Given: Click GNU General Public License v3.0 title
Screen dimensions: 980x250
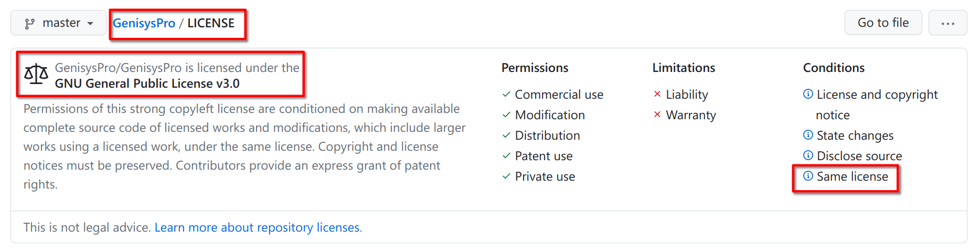Looking at the screenshot, I should pos(147,84).
